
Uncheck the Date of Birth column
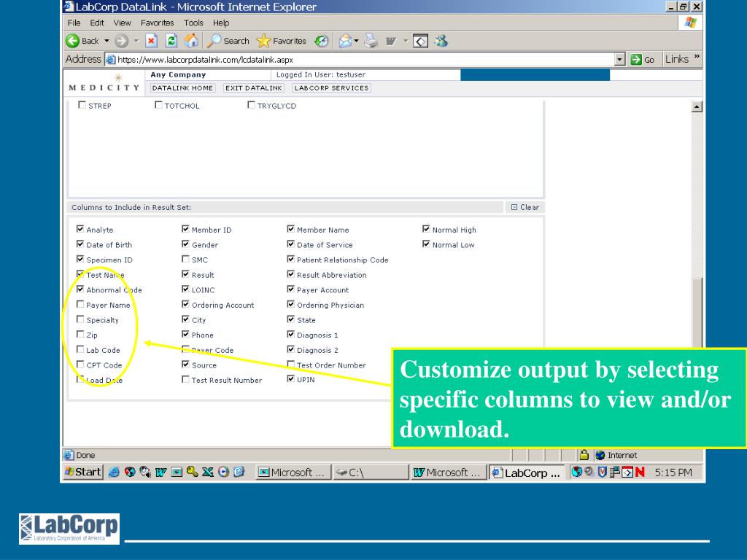80,244
